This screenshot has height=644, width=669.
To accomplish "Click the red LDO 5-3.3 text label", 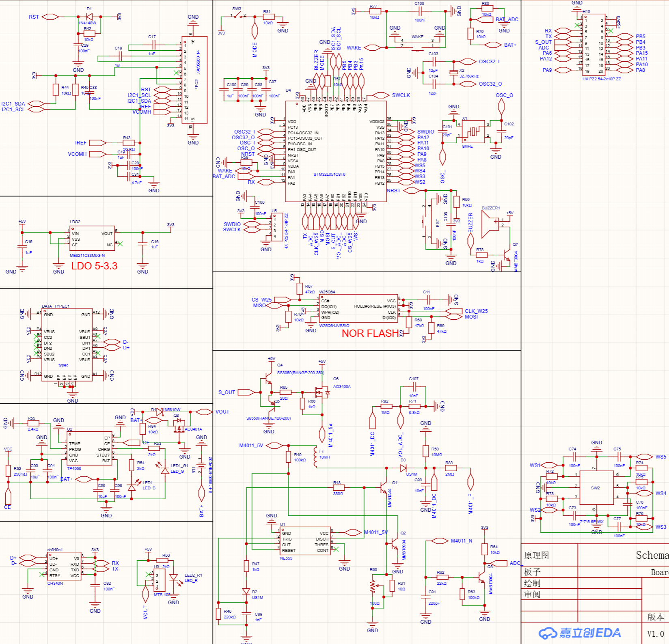I will click(94, 266).
